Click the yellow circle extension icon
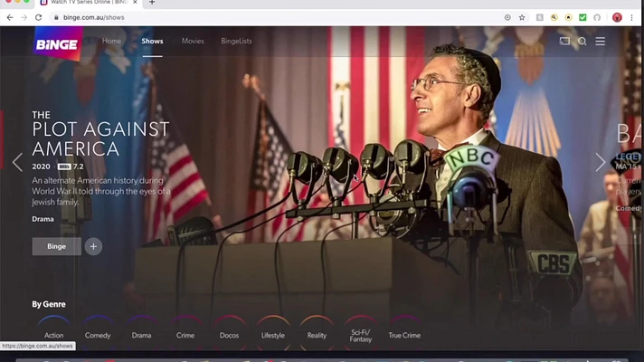 pos(568,18)
